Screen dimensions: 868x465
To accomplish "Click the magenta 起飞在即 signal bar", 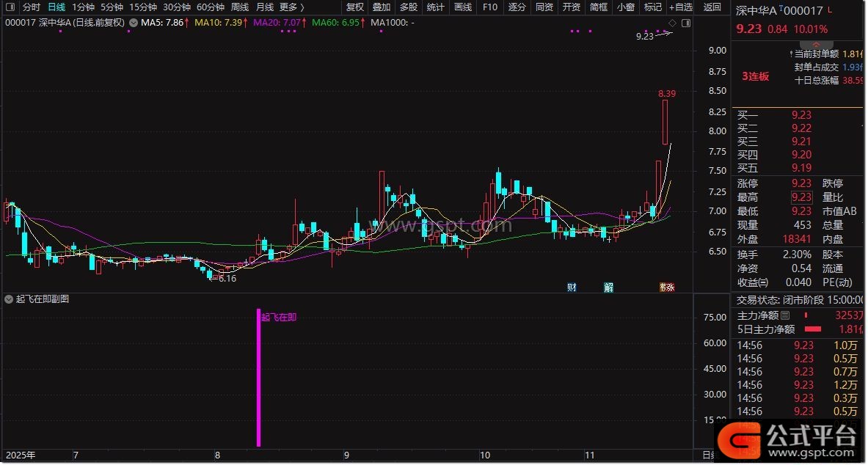I will (258, 377).
